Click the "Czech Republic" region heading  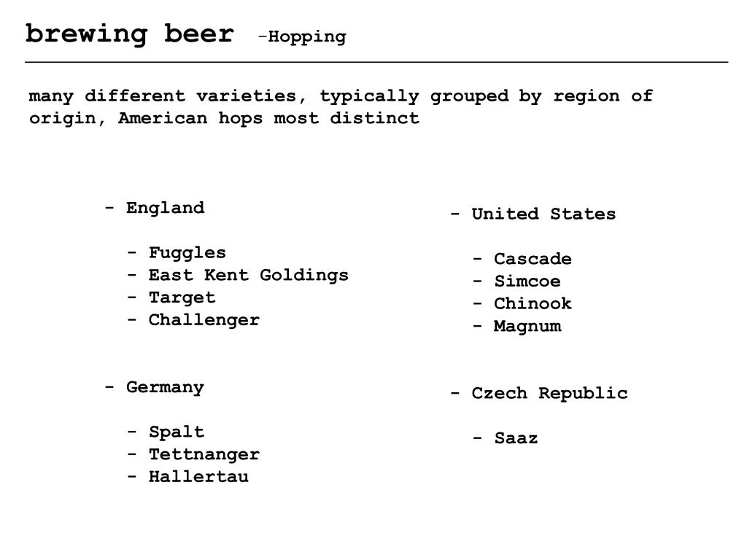tap(549, 393)
